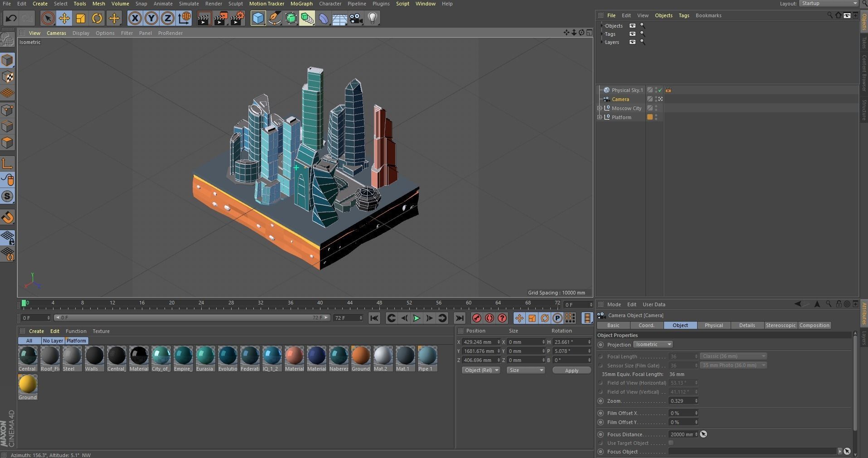Open the Simulate menu
The height and width of the screenshot is (458, 868).
click(x=189, y=4)
